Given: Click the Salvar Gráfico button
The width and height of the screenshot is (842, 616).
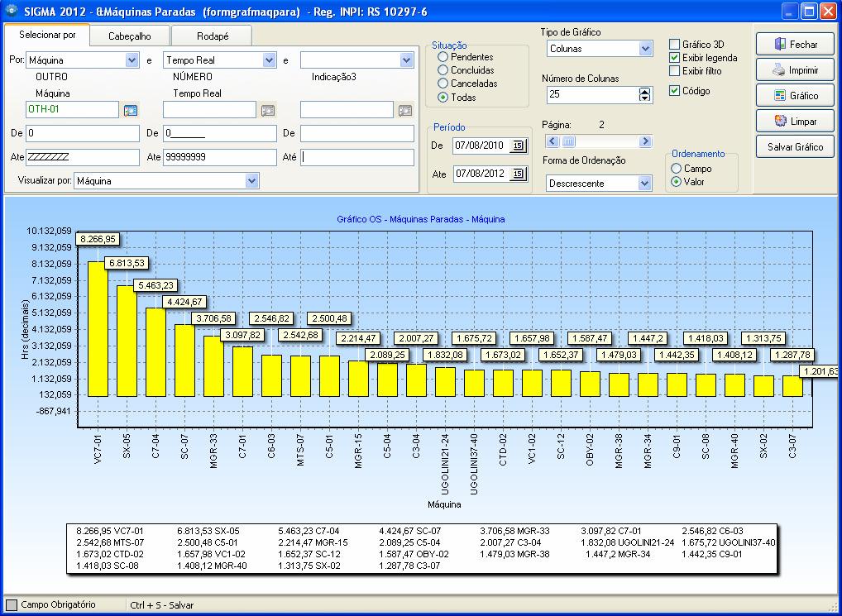Looking at the screenshot, I should click(x=796, y=147).
